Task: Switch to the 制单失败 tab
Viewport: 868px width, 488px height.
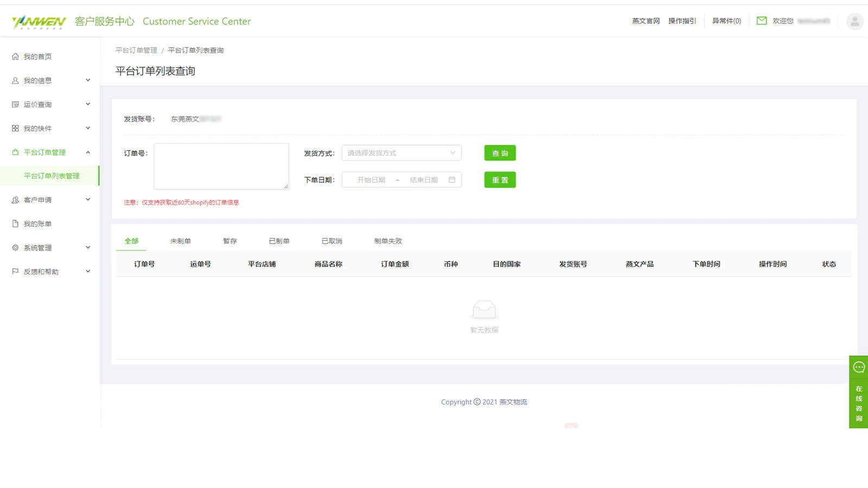Action: (388, 241)
